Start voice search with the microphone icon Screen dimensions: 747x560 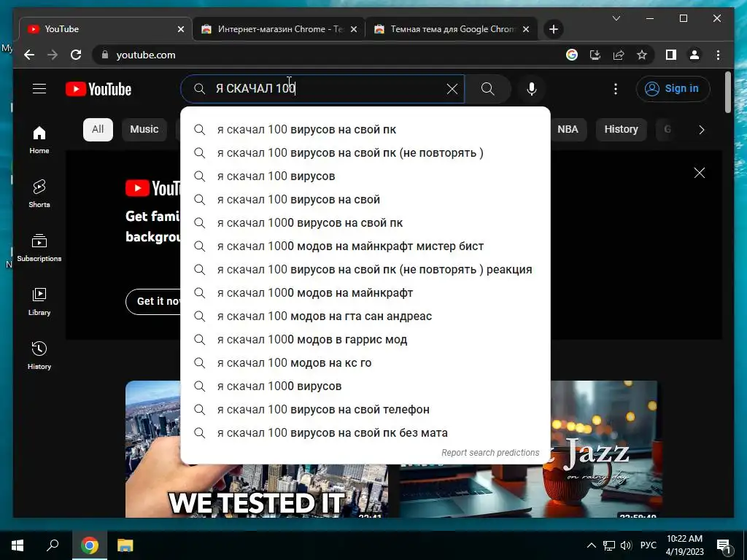532,88
